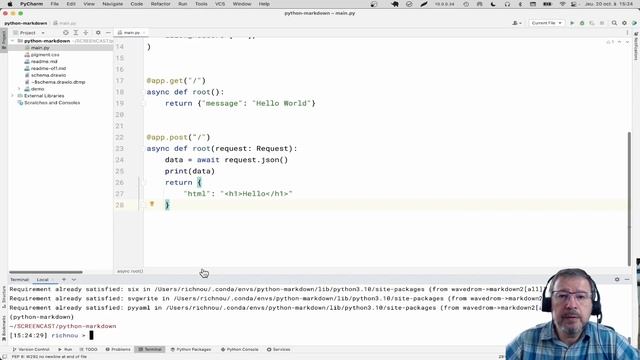
Task: Toggle the Project side tab
Action: (x=4, y=40)
